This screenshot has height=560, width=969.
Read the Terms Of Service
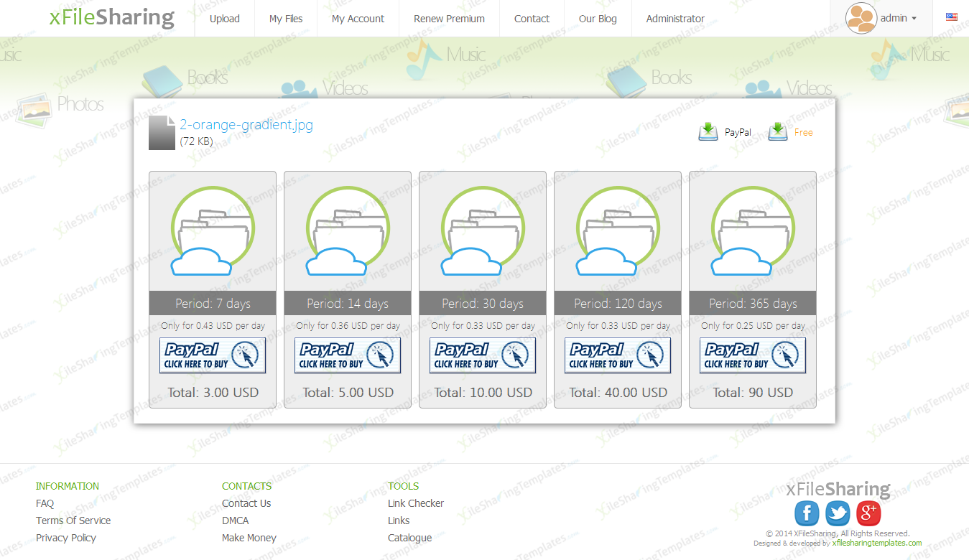coord(73,521)
